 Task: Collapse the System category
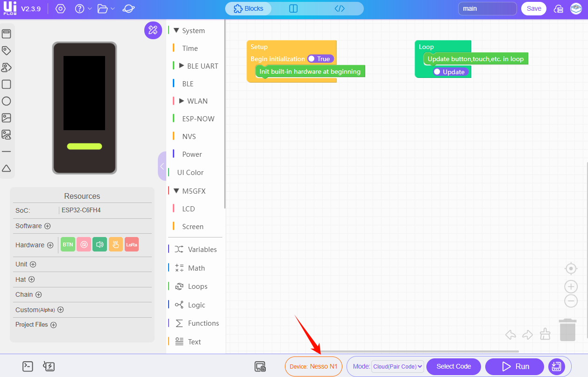click(176, 30)
